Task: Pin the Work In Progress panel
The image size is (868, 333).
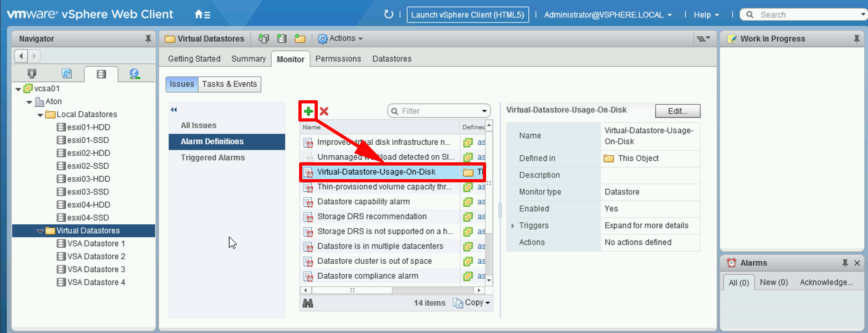Action: (857, 39)
